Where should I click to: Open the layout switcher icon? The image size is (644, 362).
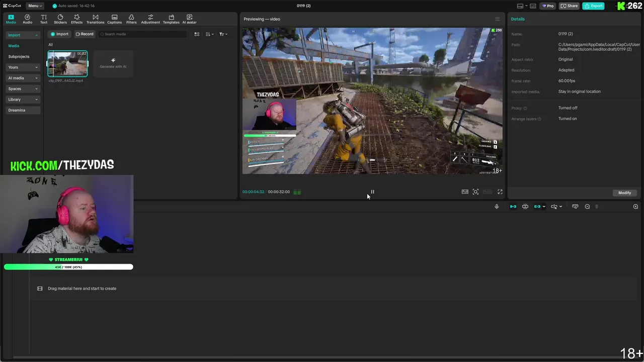[521, 6]
